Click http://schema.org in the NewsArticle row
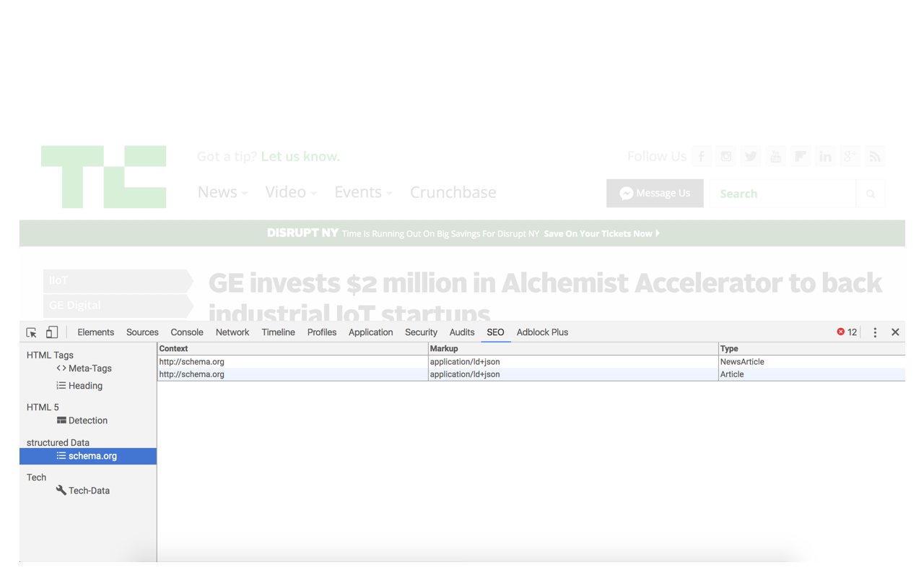The height and width of the screenshot is (578, 924). point(192,362)
